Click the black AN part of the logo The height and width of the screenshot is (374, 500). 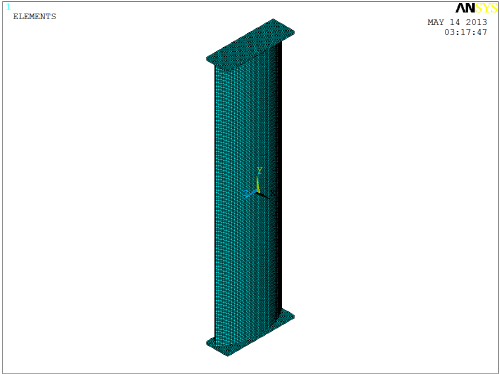pos(466,8)
